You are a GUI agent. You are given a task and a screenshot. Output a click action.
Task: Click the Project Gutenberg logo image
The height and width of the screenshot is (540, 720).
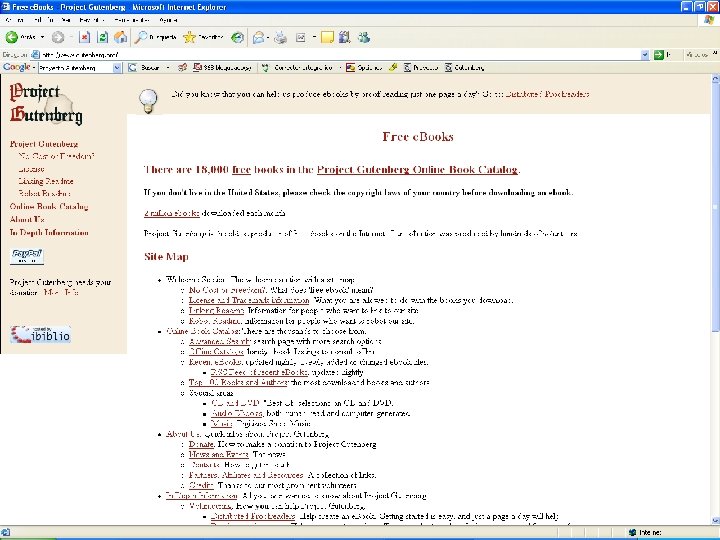(46, 104)
